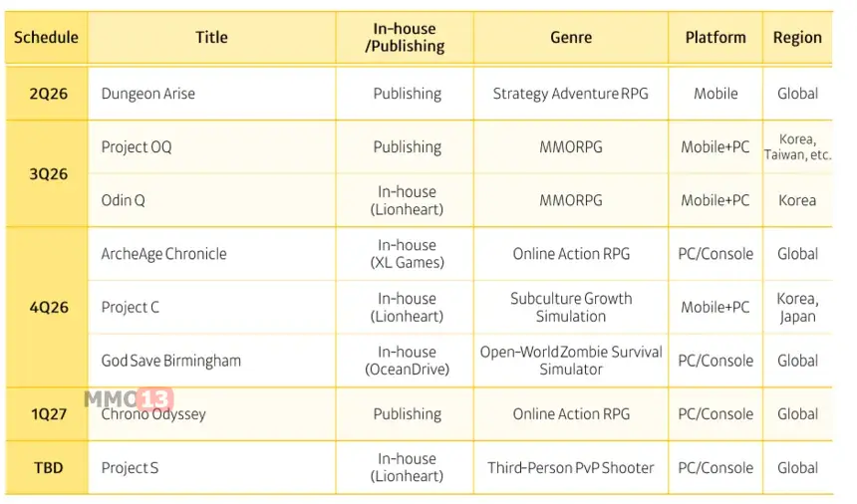Select the In-house (XL Games) cell

click(x=407, y=254)
